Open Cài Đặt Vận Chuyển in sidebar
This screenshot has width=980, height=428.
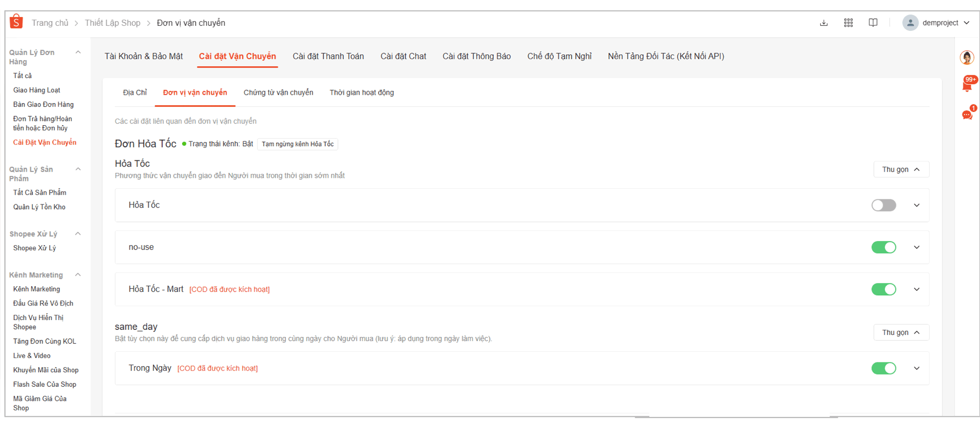45,142
